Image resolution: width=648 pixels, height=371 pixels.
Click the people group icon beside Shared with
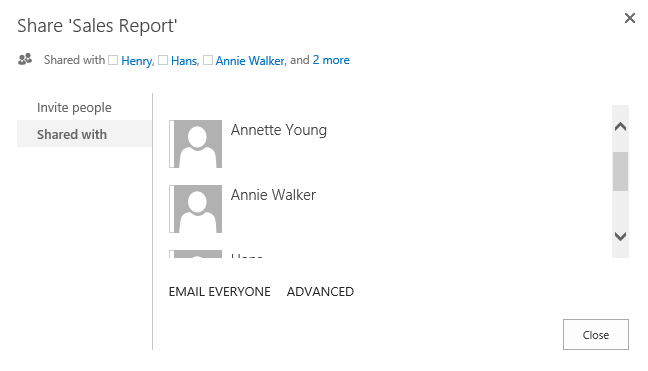(x=25, y=59)
